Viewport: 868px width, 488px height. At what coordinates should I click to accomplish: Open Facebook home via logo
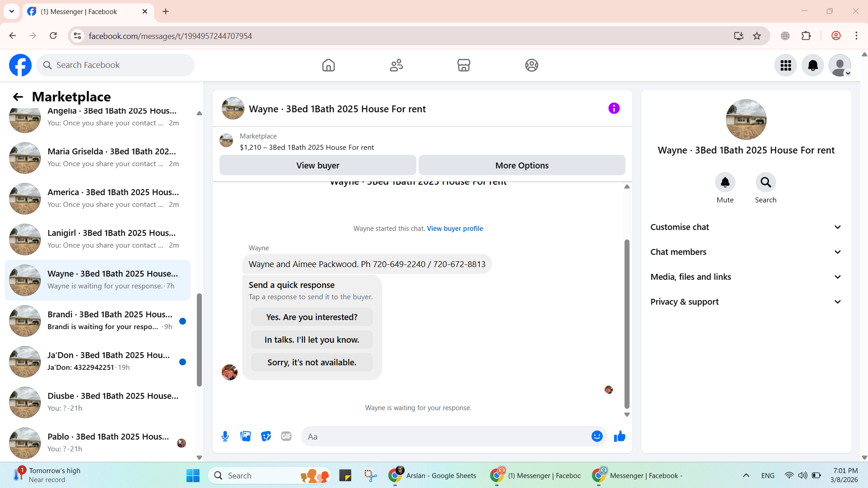[20, 65]
